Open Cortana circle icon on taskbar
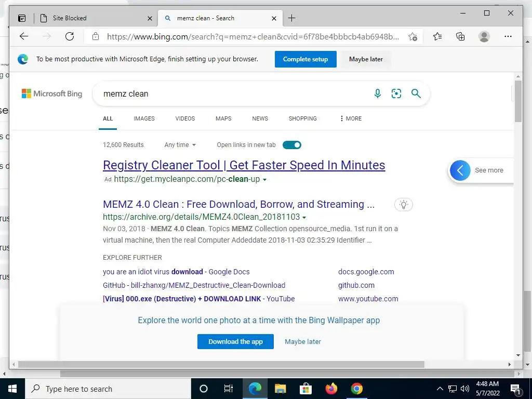The width and height of the screenshot is (532, 399). 204,389
